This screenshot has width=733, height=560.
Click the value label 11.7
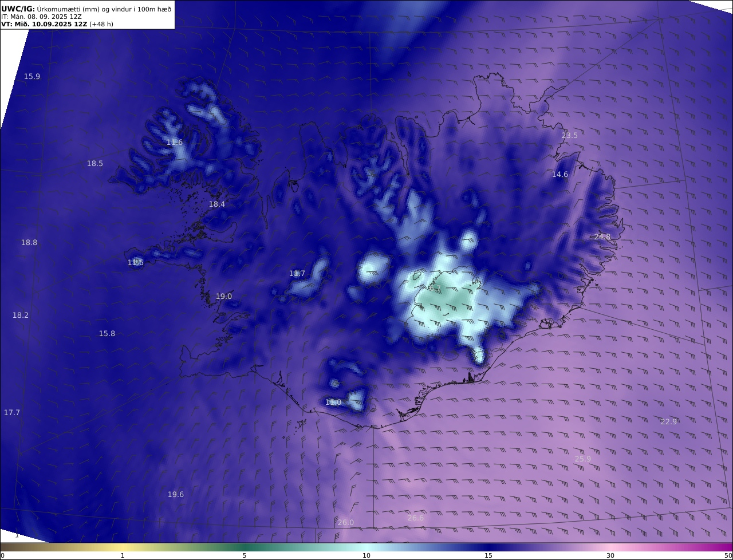coord(297,274)
